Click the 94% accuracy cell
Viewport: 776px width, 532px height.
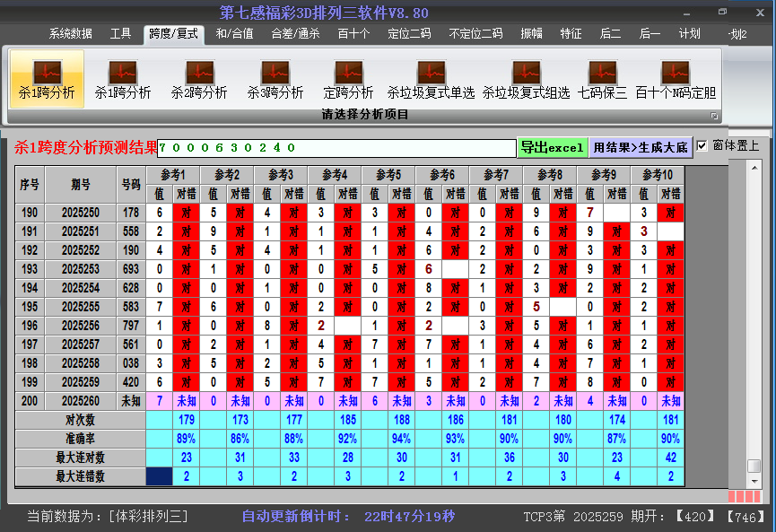(401, 439)
